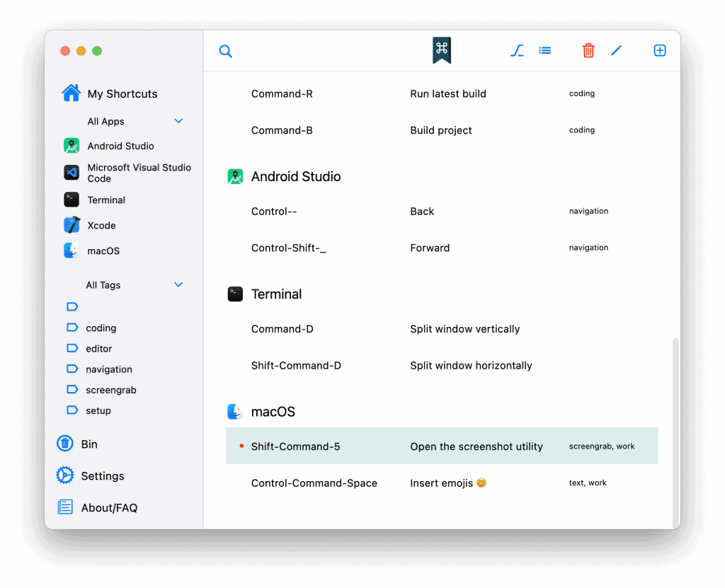Screen dimensions: 725x588
Task: Click the screengrab tag icon
Action: point(72,390)
